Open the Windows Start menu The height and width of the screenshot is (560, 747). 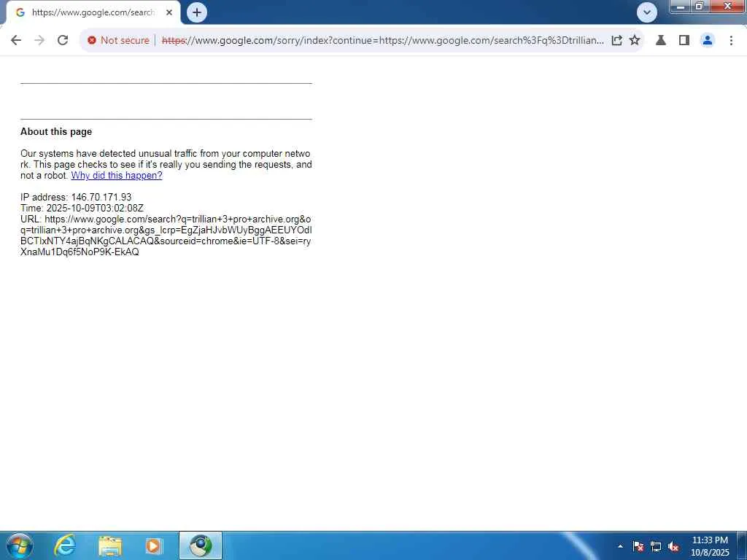click(20, 545)
